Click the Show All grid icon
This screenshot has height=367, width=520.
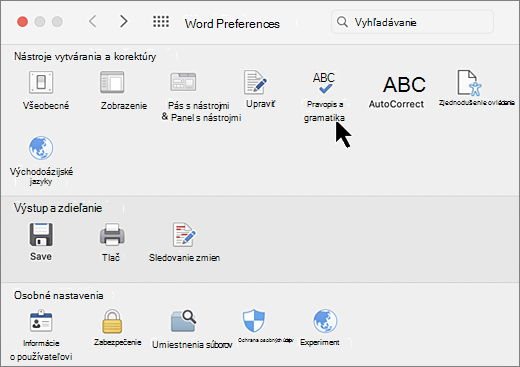click(161, 22)
